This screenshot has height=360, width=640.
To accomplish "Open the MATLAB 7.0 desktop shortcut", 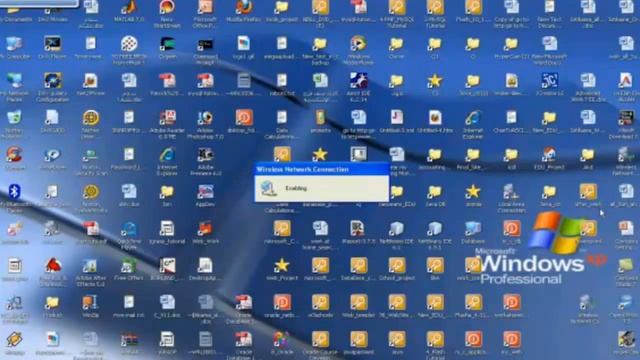I will tap(129, 7).
